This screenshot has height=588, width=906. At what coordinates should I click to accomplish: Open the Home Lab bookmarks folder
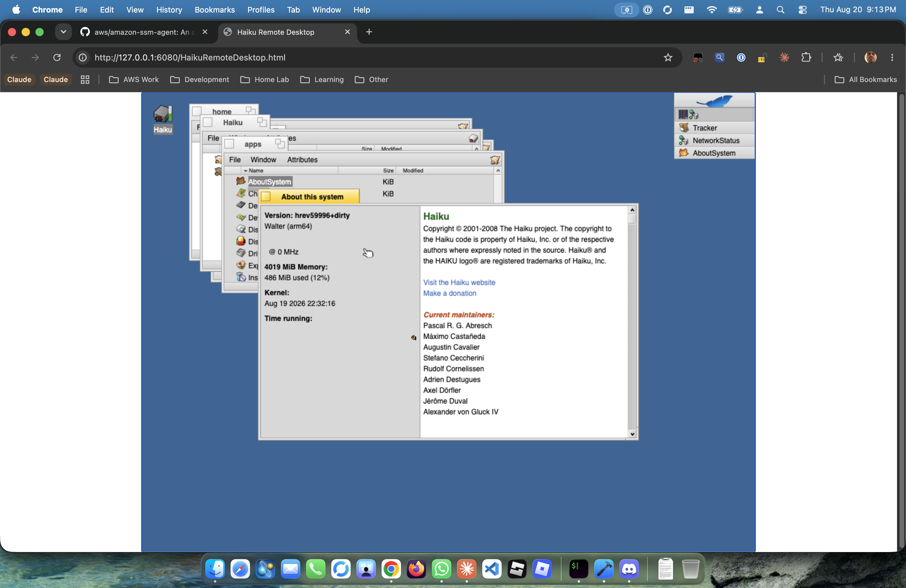point(265,80)
